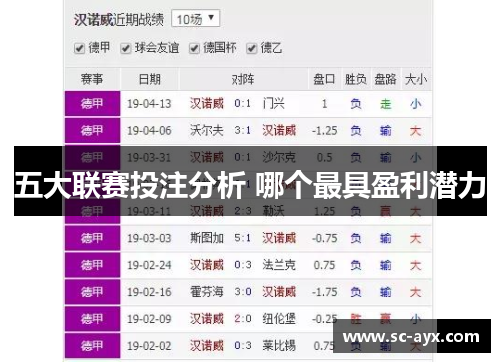
Task: Click the 对阵 column header
Action: click(243, 79)
